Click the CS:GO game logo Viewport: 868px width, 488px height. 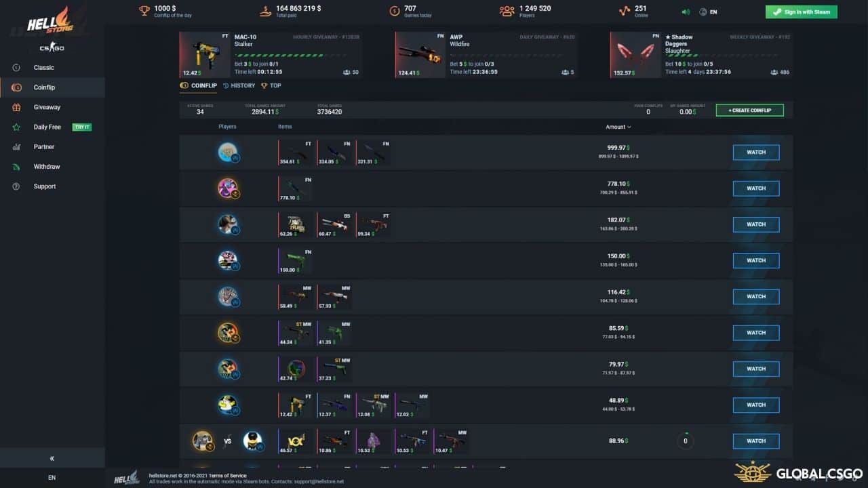52,49
